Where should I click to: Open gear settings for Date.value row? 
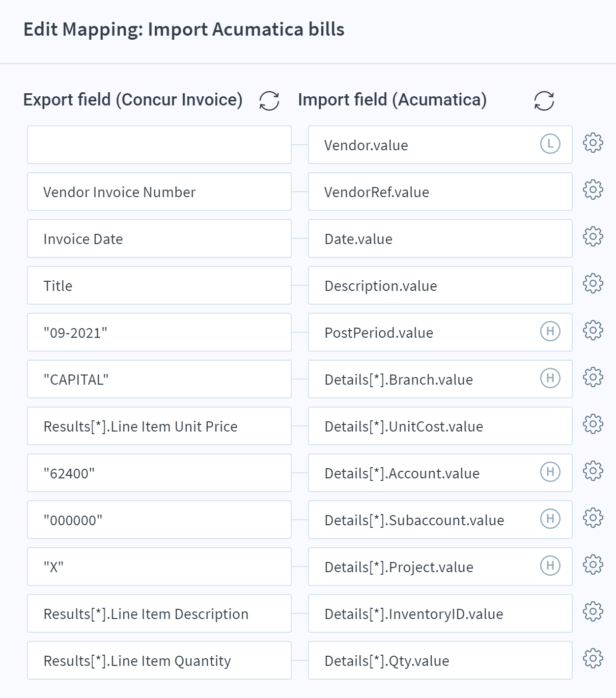593,237
